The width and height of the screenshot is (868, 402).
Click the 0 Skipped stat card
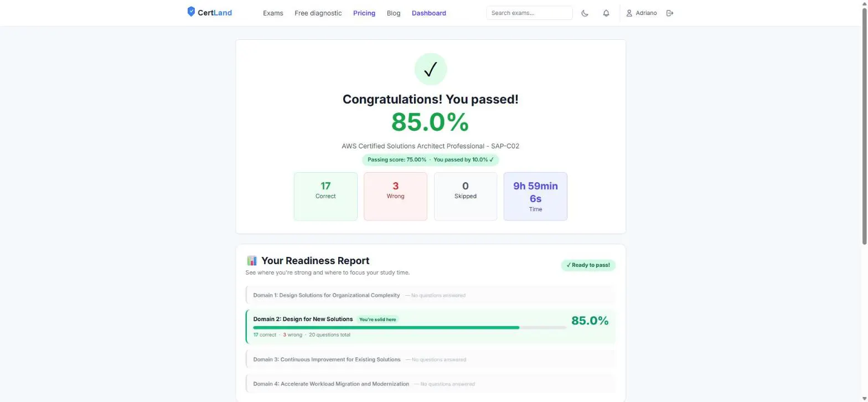point(466,197)
